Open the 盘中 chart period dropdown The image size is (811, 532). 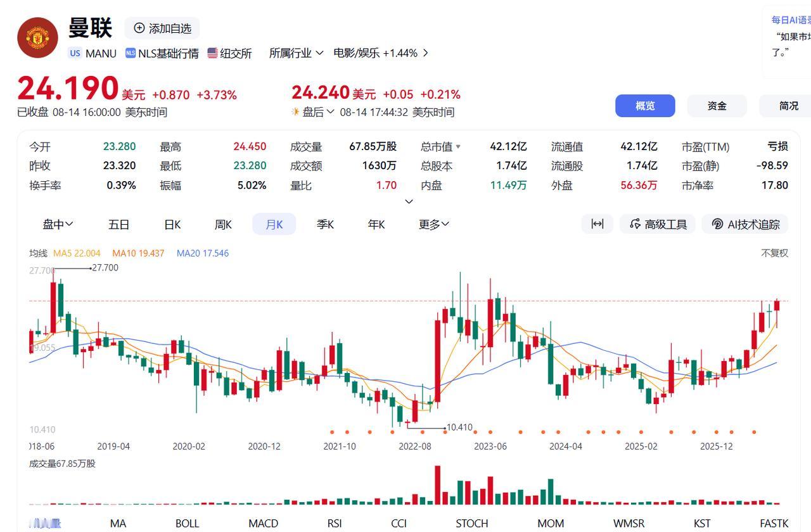point(58,224)
